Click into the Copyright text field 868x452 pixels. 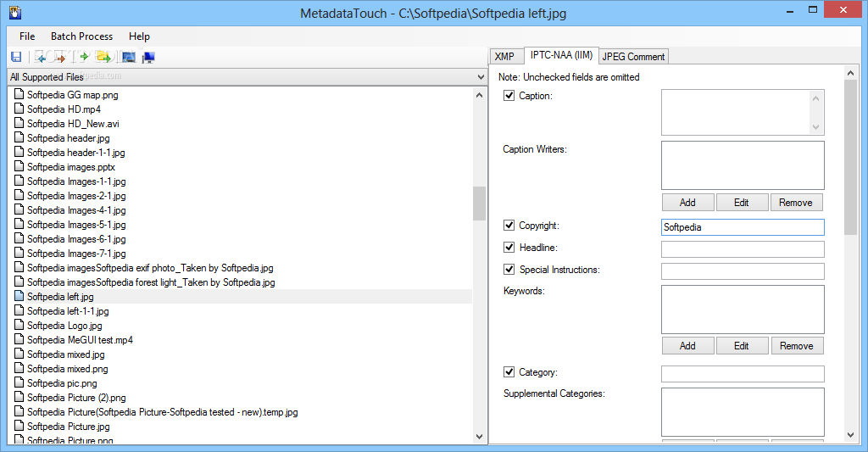click(x=743, y=227)
